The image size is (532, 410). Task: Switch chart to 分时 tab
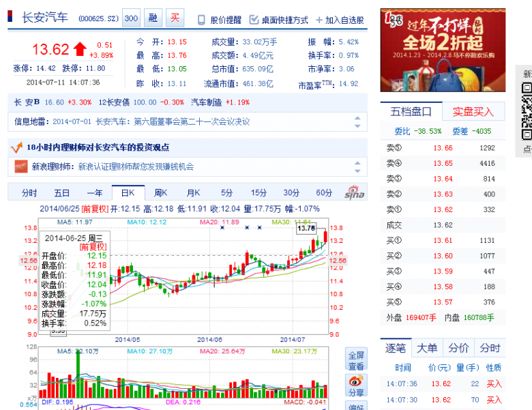[x=29, y=193]
